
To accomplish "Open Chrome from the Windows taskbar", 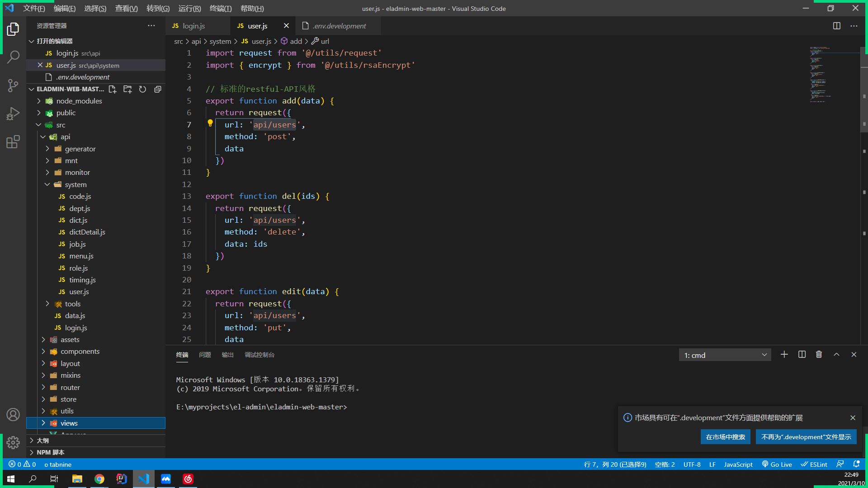I will tap(99, 479).
